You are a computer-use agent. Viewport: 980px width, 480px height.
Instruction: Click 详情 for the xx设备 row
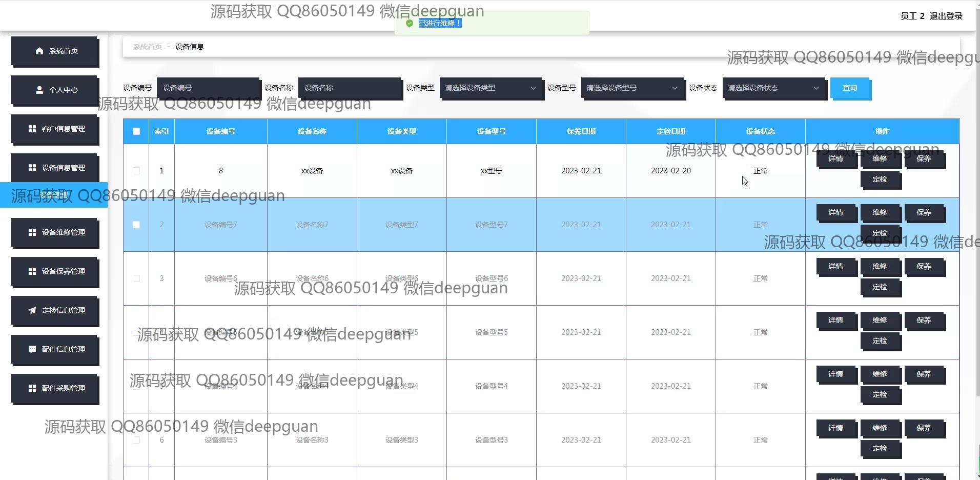[836, 159]
